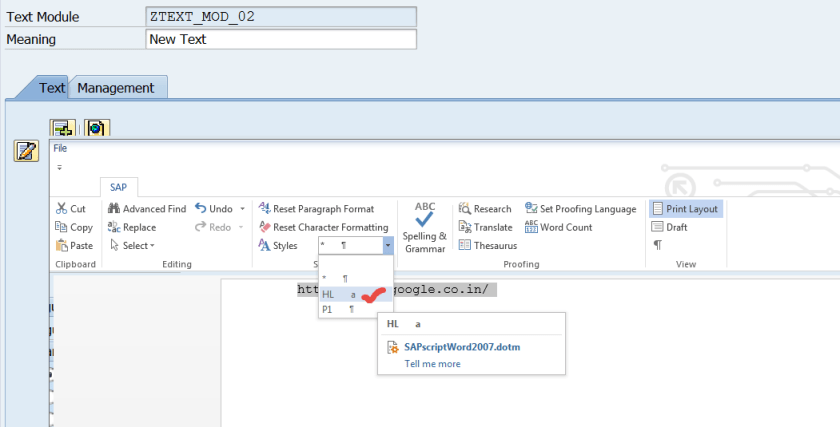This screenshot has height=427, width=840.
Task: Click the SAPscriptWord2007.dotm link
Action: pyautogui.click(x=462, y=347)
